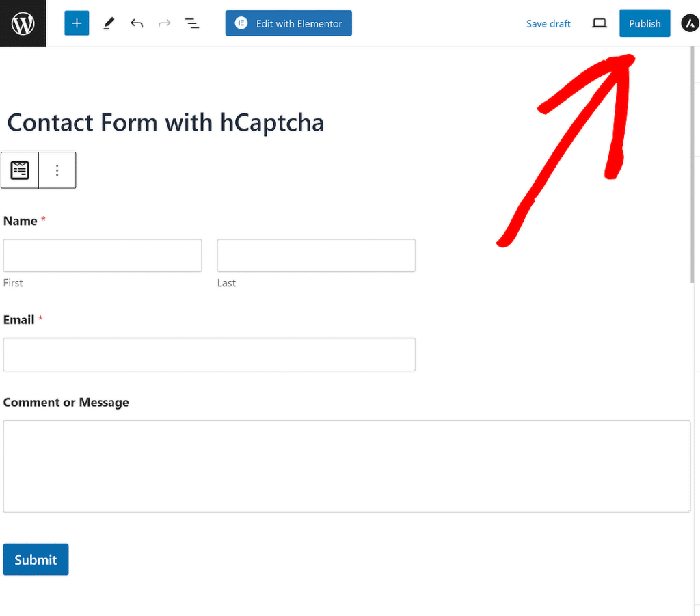Redo the last change
Viewport: 700px width, 616px height.
pyautogui.click(x=164, y=23)
